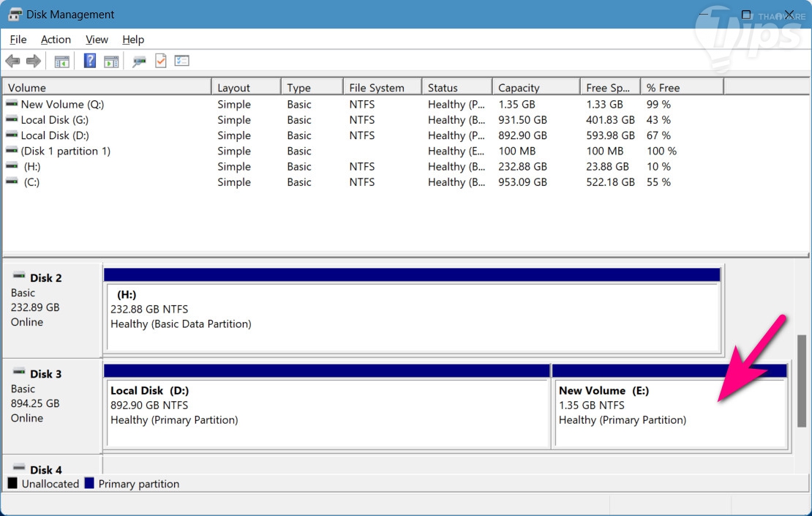Click the File System column header
Image resolution: width=812 pixels, height=516 pixels.
click(380, 88)
